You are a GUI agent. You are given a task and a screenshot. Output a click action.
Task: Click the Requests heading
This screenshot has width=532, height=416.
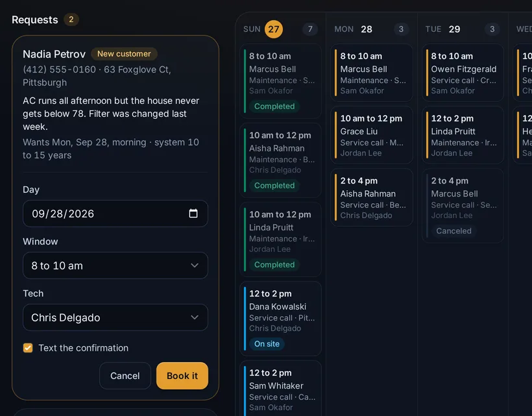coord(35,19)
